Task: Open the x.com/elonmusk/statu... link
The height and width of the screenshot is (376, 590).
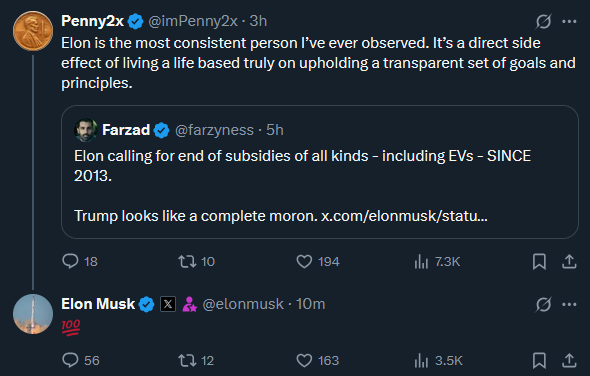Action: (404, 216)
